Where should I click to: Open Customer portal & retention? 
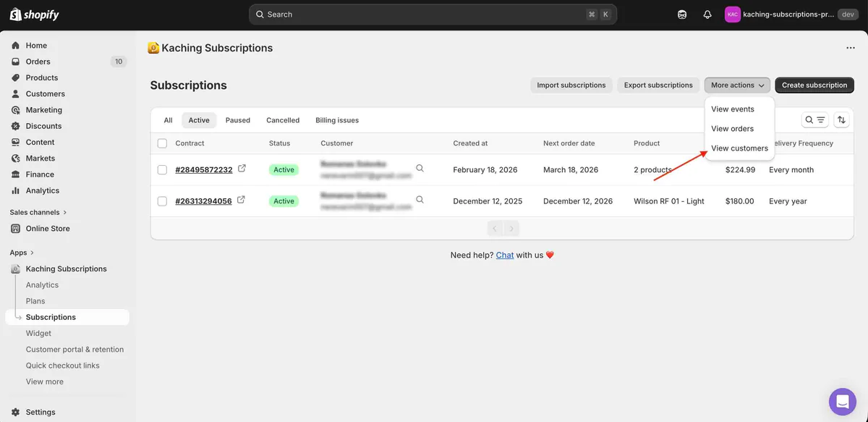[x=75, y=350]
